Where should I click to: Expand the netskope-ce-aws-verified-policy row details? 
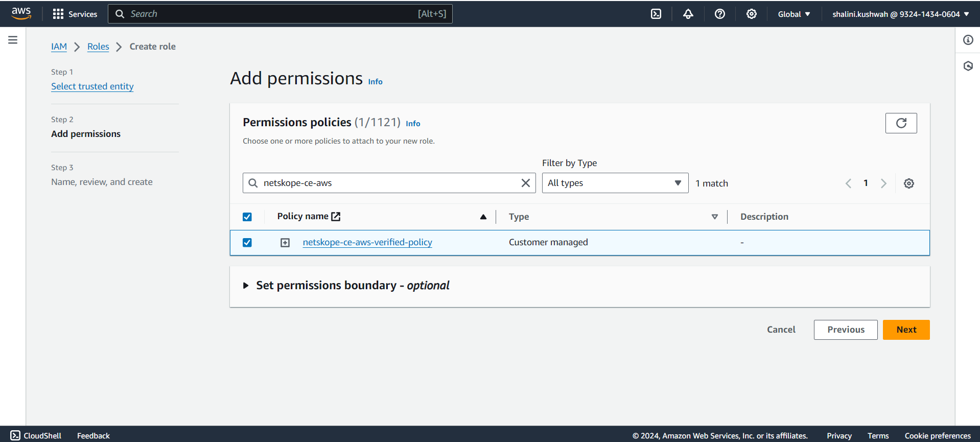click(285, 243)
